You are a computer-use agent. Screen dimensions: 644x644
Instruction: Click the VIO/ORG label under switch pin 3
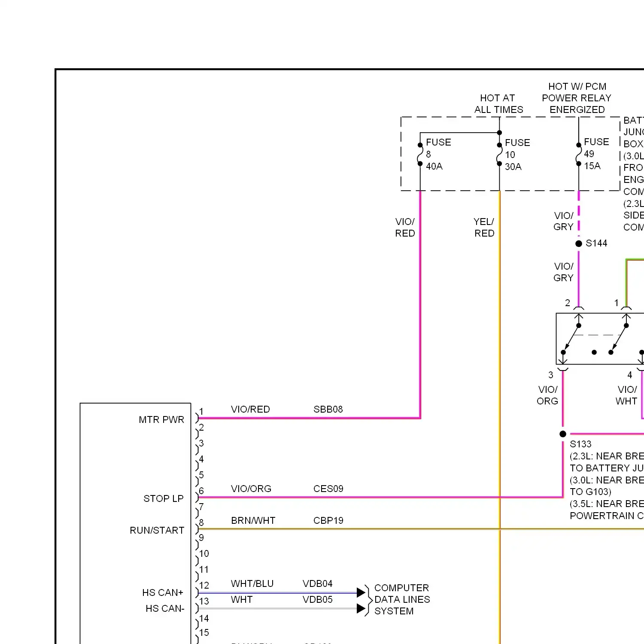click(x=547, y=395)
